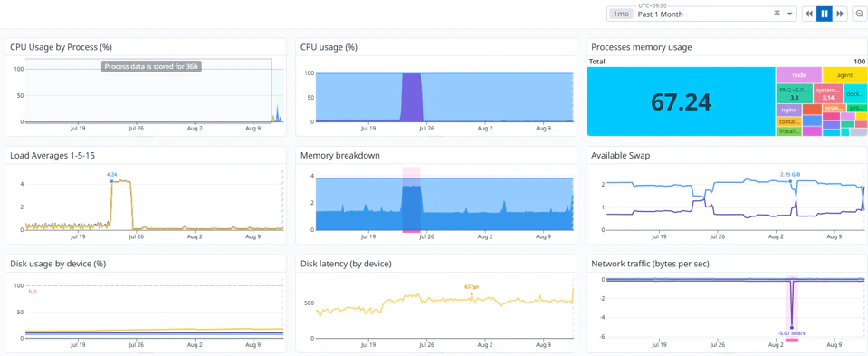Step time range forward
Viewport: 868px width, 356px height.
pos(840,14)
